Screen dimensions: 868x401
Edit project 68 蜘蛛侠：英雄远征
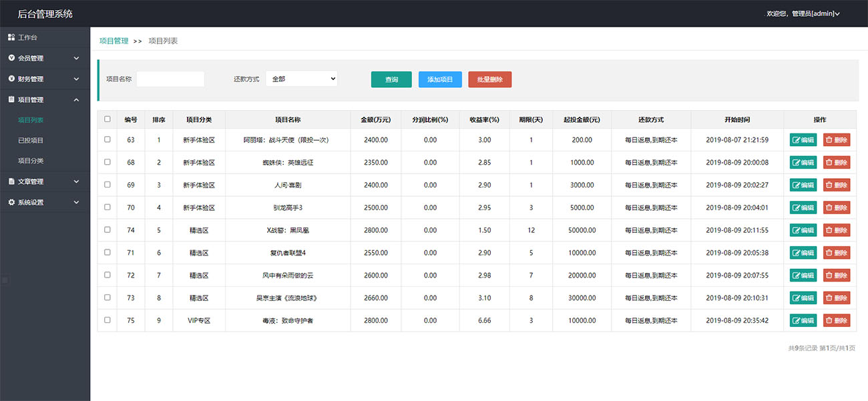803,163
